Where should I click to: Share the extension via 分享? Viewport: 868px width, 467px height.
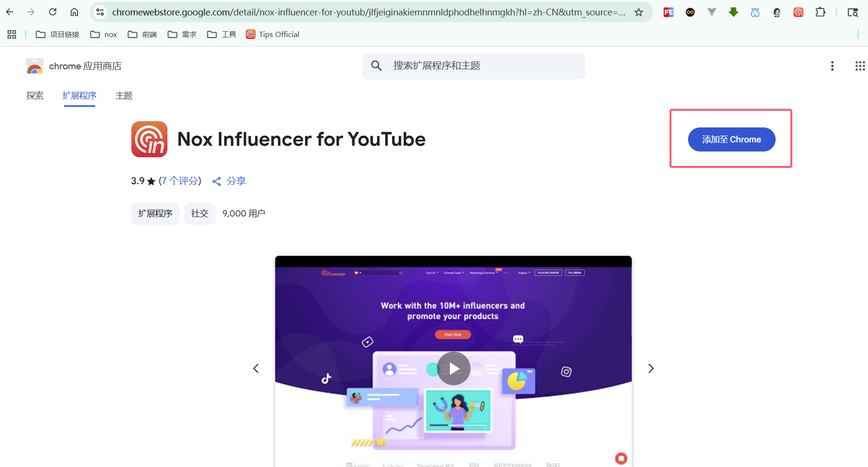[x=230, y=181]
